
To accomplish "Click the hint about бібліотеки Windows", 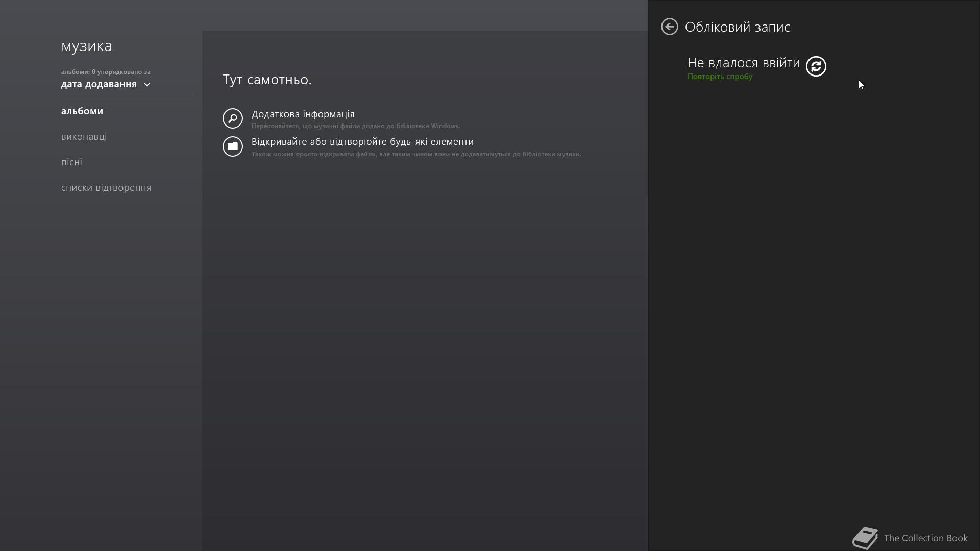I will pyautogui.click(x=356, y=126).
